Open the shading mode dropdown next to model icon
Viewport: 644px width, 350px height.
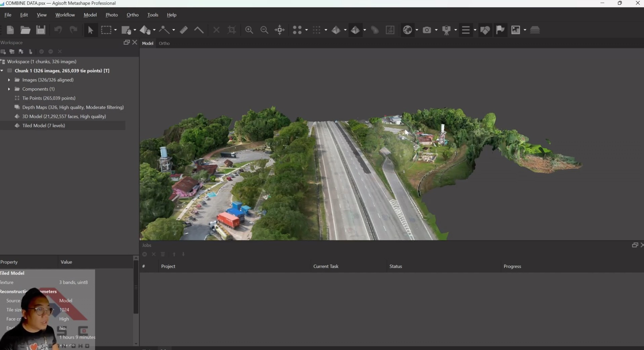(x=345, y=30)
